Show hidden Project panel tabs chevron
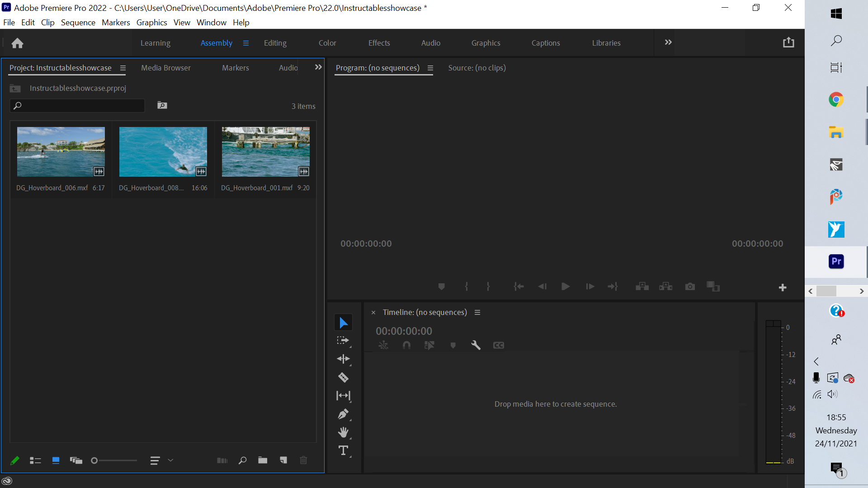The image size is (868, 488). [x=318, y=67]
